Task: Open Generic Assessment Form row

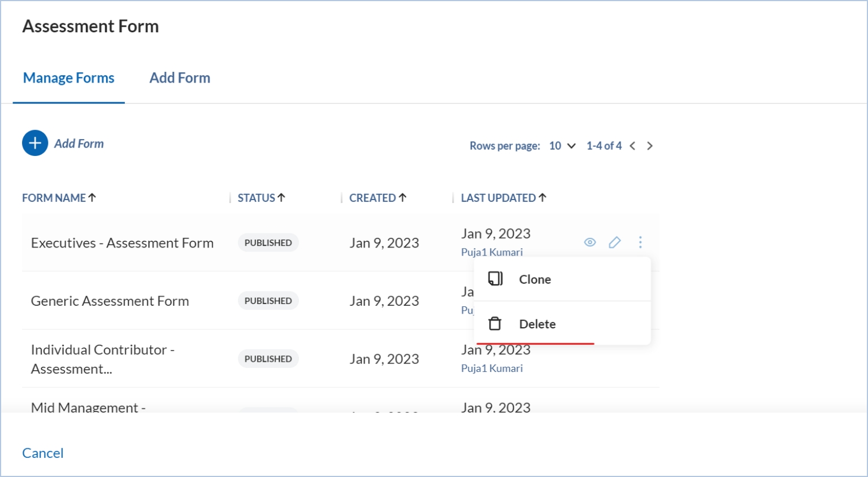Action: tap(110, 301)
